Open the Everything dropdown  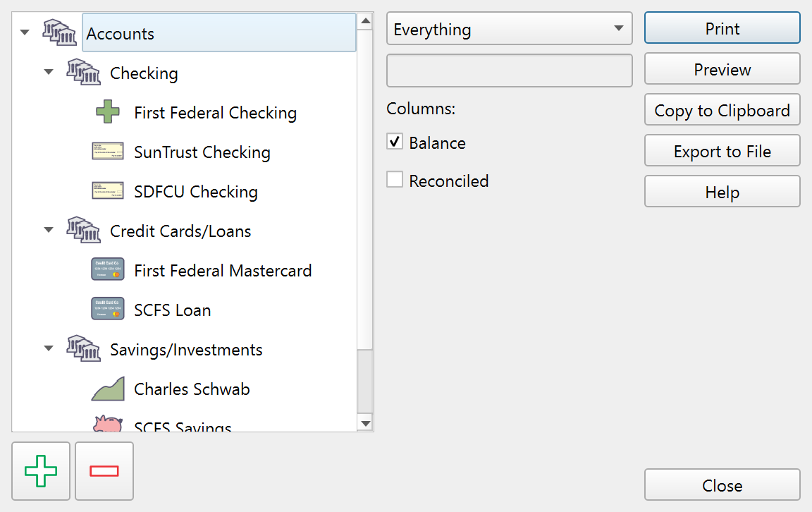tap(509, 28)
